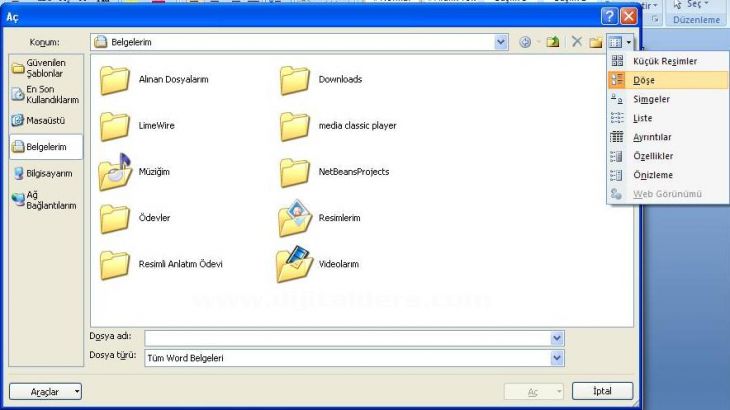The width and height of the screenshot is (730, 410).
Task: Choose Önizleme view option
Action: (x=668, y=175)
